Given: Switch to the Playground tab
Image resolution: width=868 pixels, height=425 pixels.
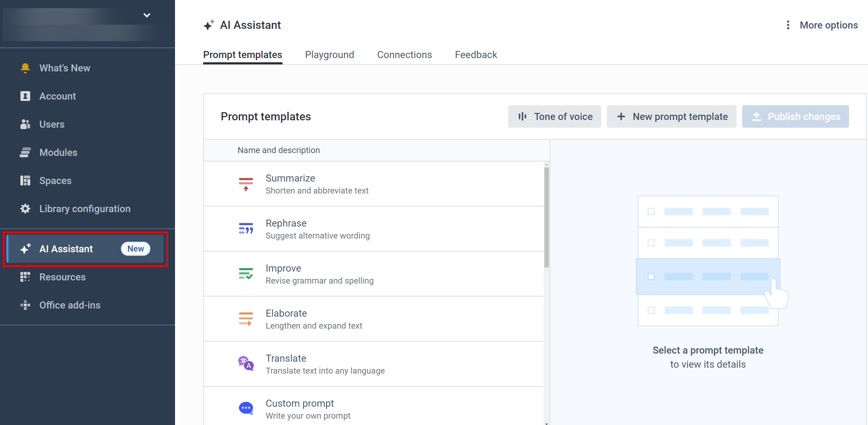Looking at the screenshot, I should point(329,55).
